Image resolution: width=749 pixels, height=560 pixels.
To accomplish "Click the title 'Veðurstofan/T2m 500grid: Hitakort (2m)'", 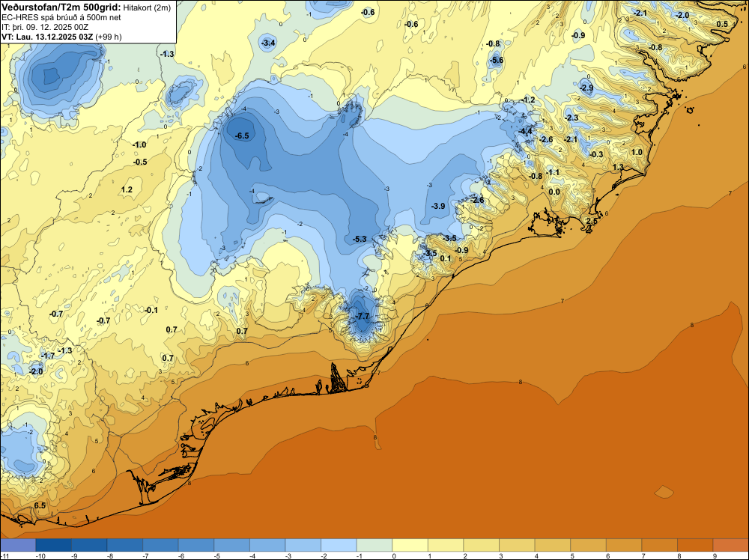I will pos(86,7).
